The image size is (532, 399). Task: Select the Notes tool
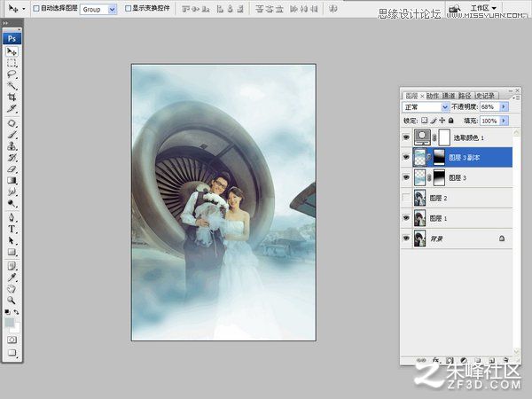[12, 266]
